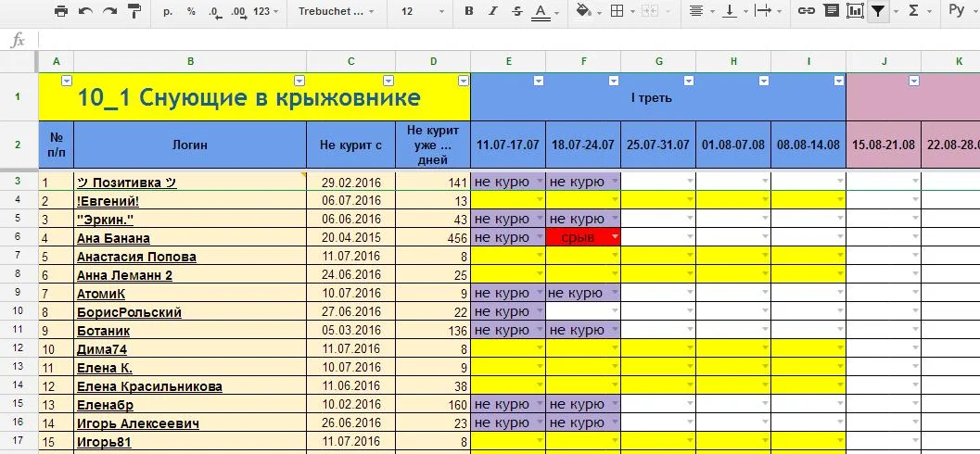This screenshot has width=980, height=454.
Task: Open the column B filter dropdown in row 1
Action: click(299, 81)
